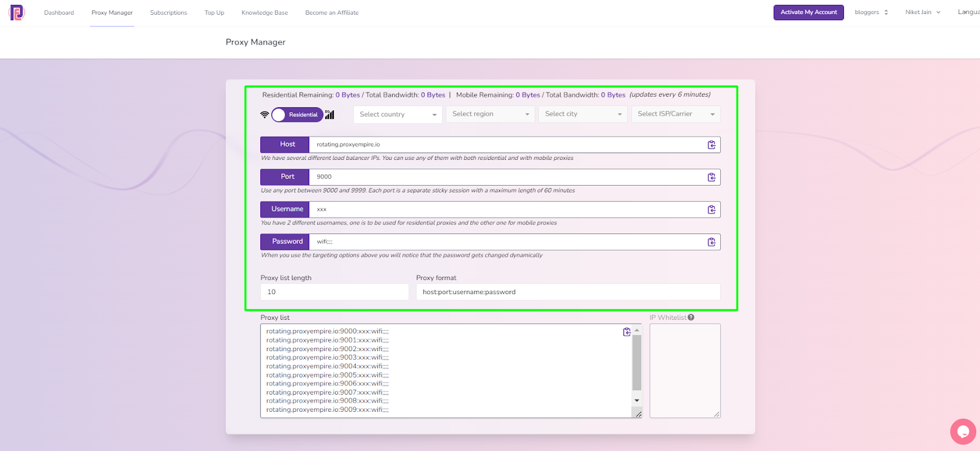Click the ProxyEmpire logo icon

point(17,12)
